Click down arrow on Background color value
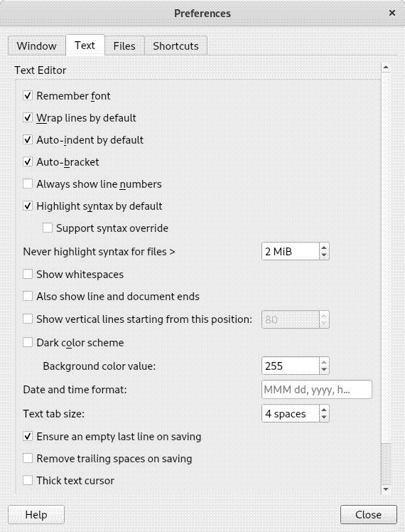The width and height of the screenshot is (405, 532). coord(324,369)
